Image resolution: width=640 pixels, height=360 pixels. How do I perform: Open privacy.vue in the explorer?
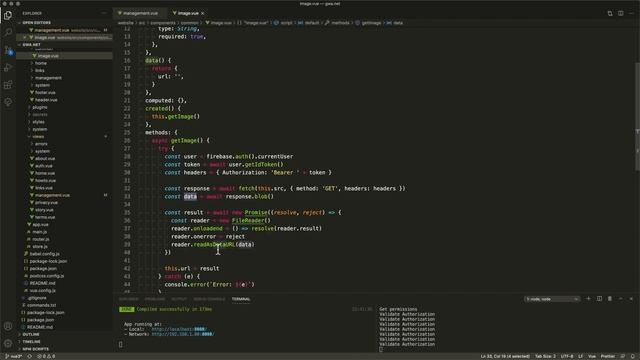46,203
